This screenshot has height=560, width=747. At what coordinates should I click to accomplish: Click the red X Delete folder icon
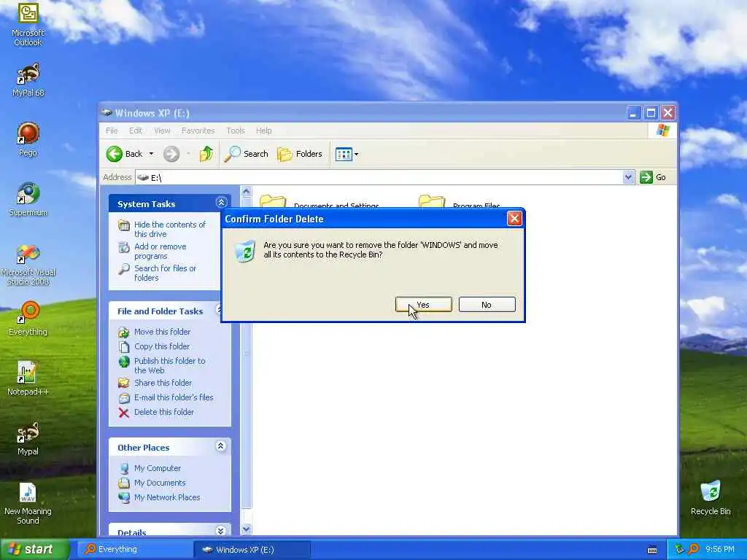coord(124,413)
